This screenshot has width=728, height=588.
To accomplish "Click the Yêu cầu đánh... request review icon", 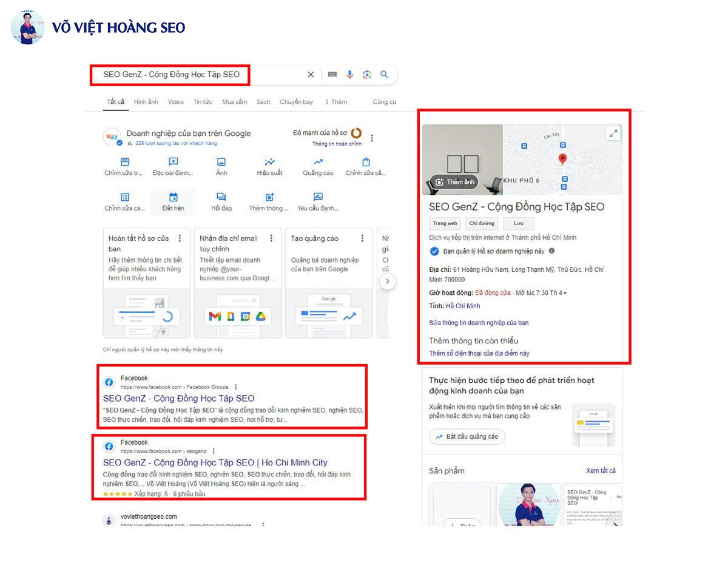I will pyautogui.click(x=318, y=197).
